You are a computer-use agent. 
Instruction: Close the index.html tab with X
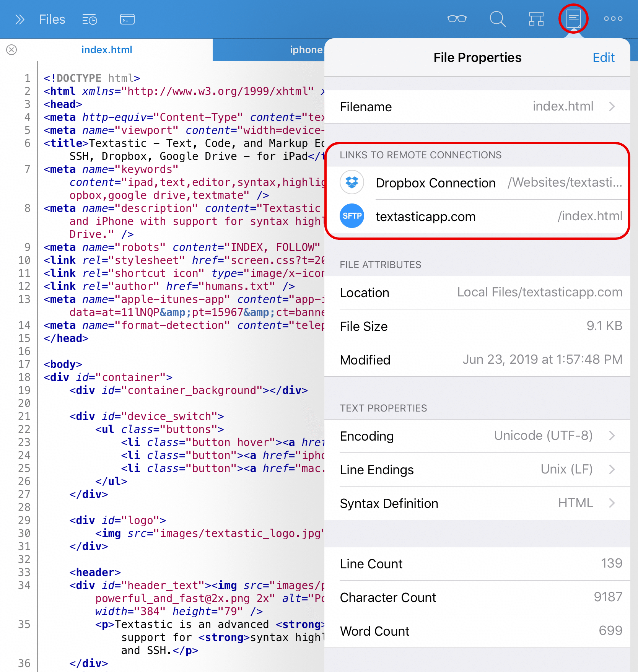tap(11, 50)
